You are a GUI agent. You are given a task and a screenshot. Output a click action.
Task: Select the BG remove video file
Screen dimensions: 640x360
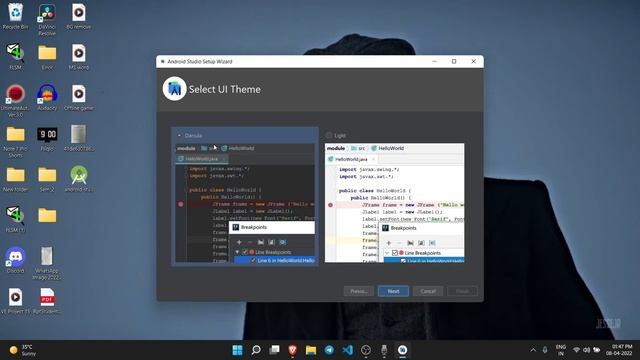pos(78,16)
